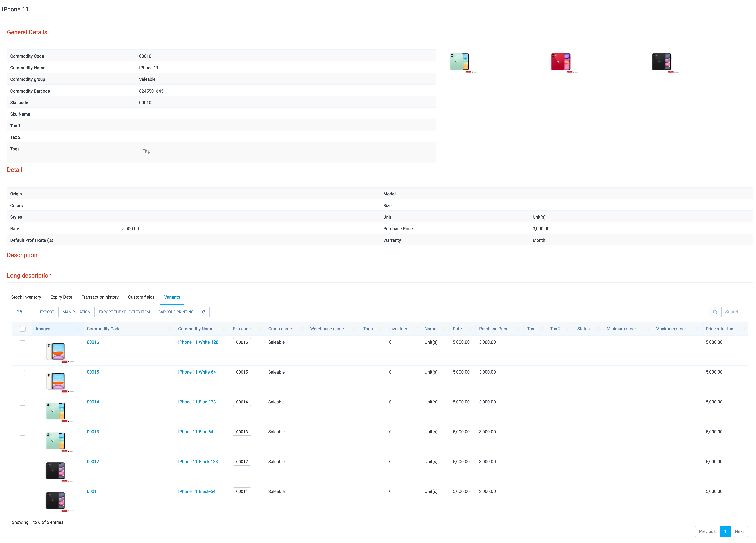Switch to the Stock Inventory tab
This screenshot has height=543, width=756.
26,297
